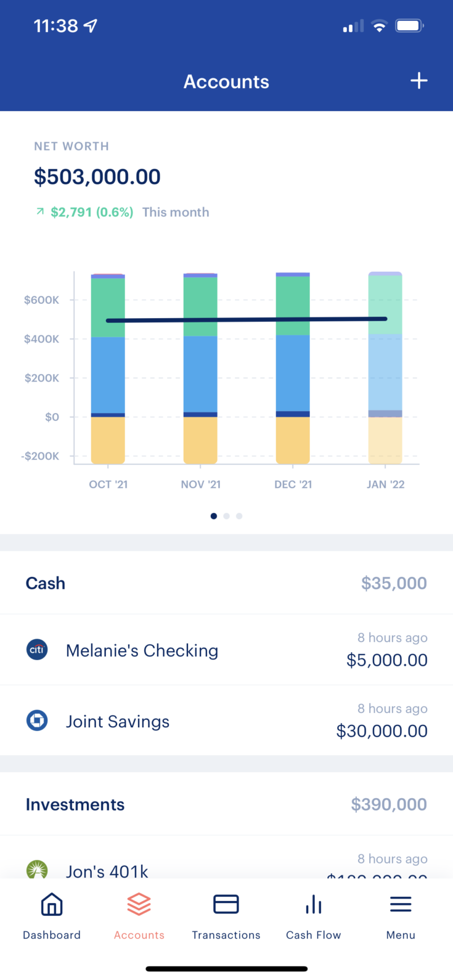The image size is (453, 980).
Task: Switch to second chart page dot
Action: click(226, 516)
